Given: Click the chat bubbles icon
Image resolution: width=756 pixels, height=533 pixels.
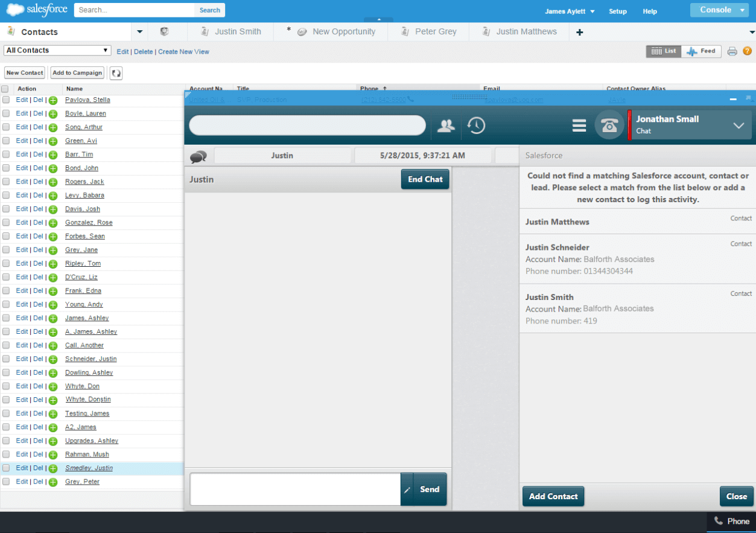Looking at the screenshot, I should pos(199,157).
